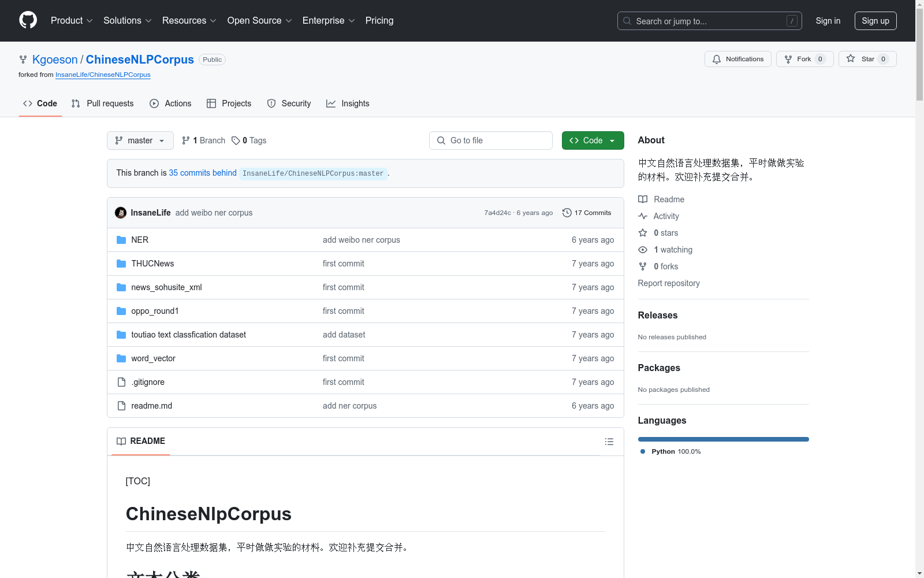Image resolution: width=924 pixels, height=578 pixels.
Task: Click the forked repository icon beside Kgoeson
Action: (x=23, y=60)
